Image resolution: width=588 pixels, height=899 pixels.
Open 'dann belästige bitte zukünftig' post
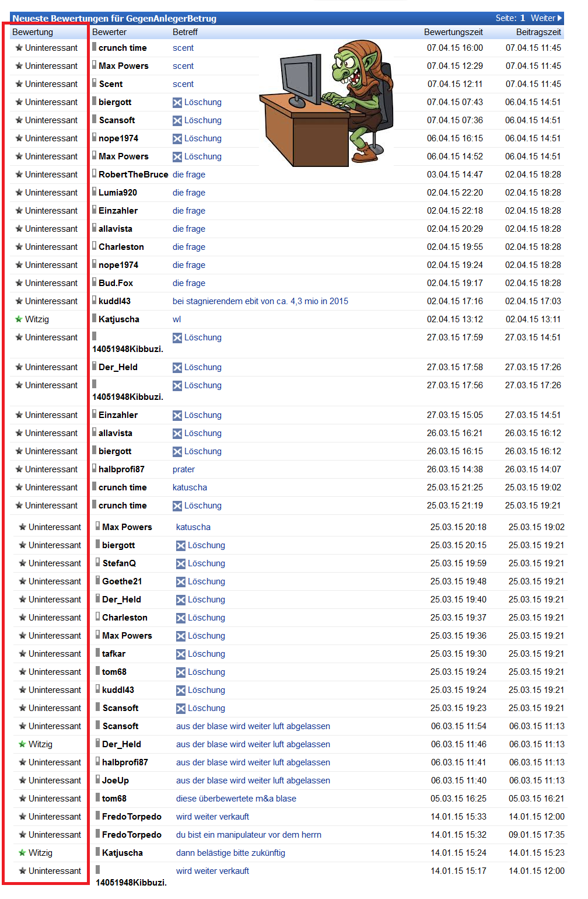pyautogui.click(x=230, y=853)
